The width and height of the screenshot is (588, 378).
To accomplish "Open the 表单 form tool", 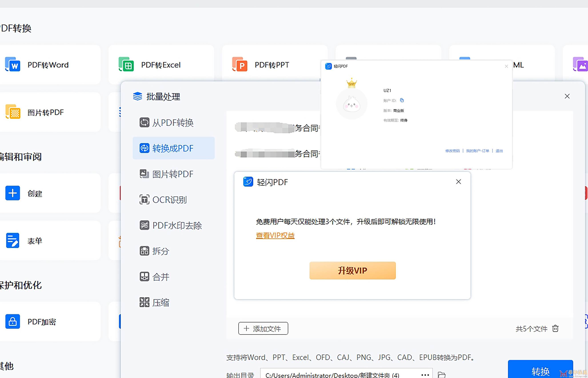I will coord(34,241).
